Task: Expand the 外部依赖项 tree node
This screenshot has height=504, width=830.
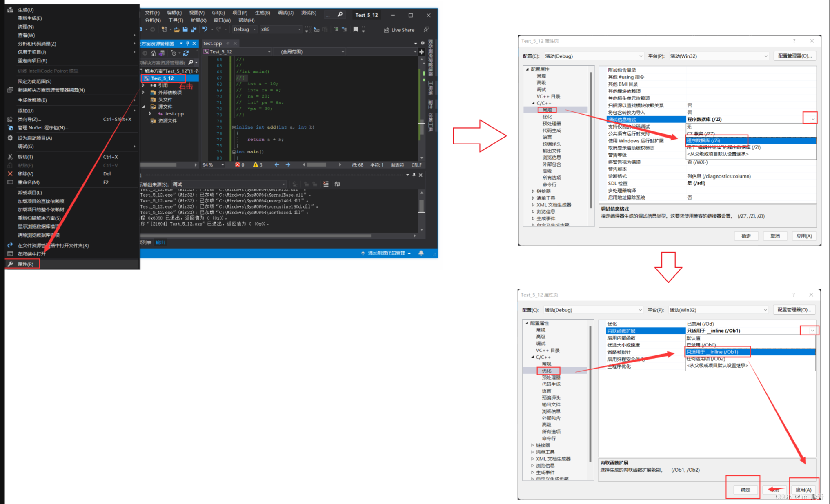Action: [143, 93]
